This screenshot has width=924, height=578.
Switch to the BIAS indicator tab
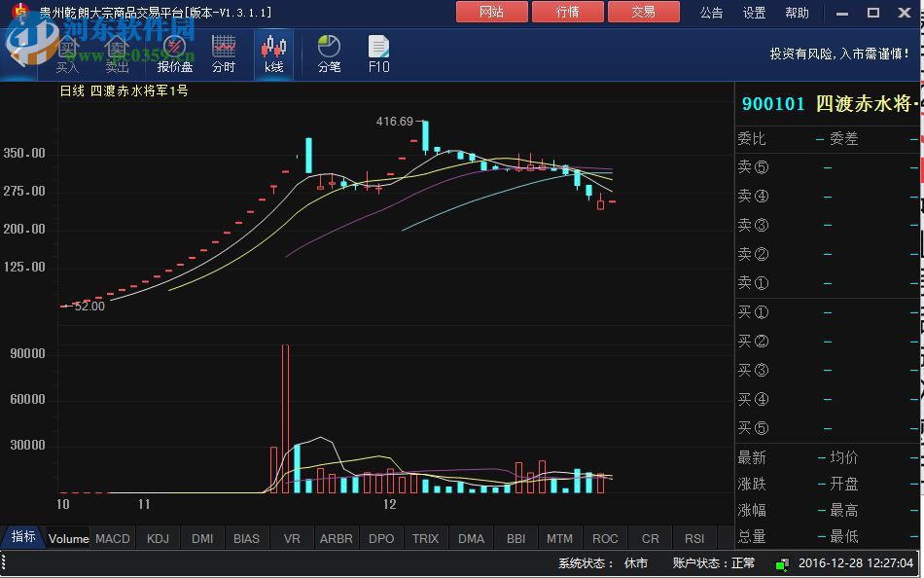tap(246, 538)
